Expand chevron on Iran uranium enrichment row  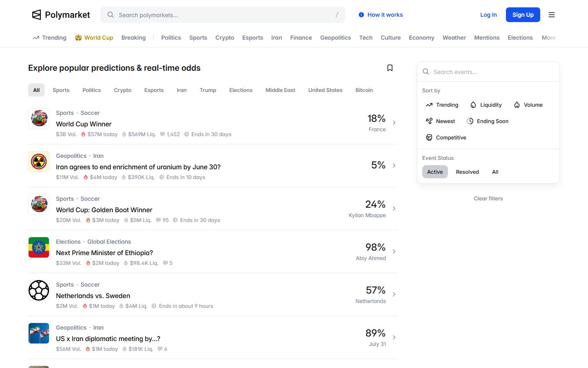tap(394, 166)
